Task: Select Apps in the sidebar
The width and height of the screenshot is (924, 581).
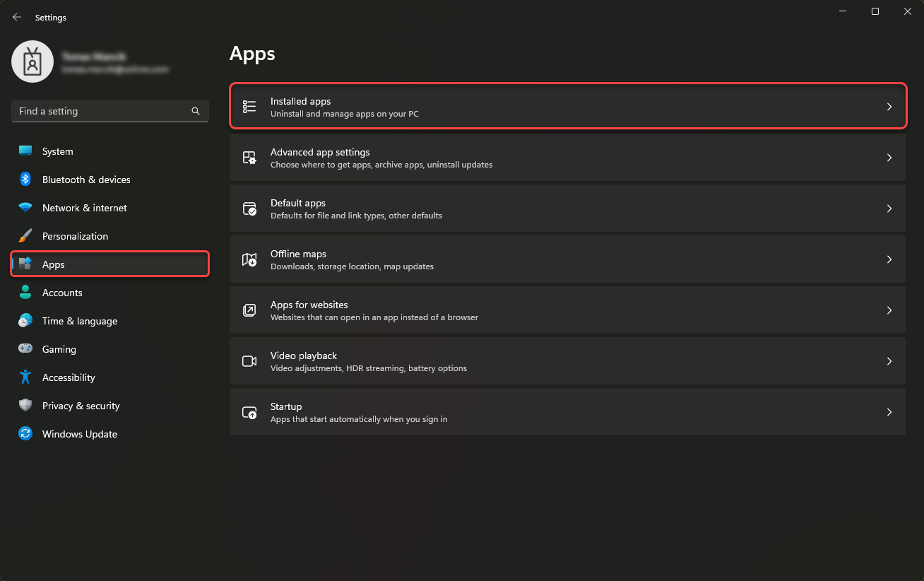Action: (x=110, y=264)
